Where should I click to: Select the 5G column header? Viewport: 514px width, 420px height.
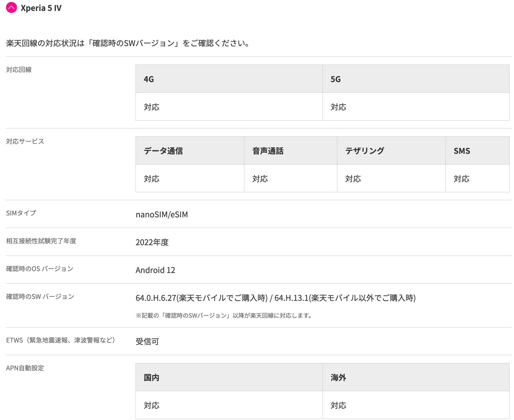point(416,79)
